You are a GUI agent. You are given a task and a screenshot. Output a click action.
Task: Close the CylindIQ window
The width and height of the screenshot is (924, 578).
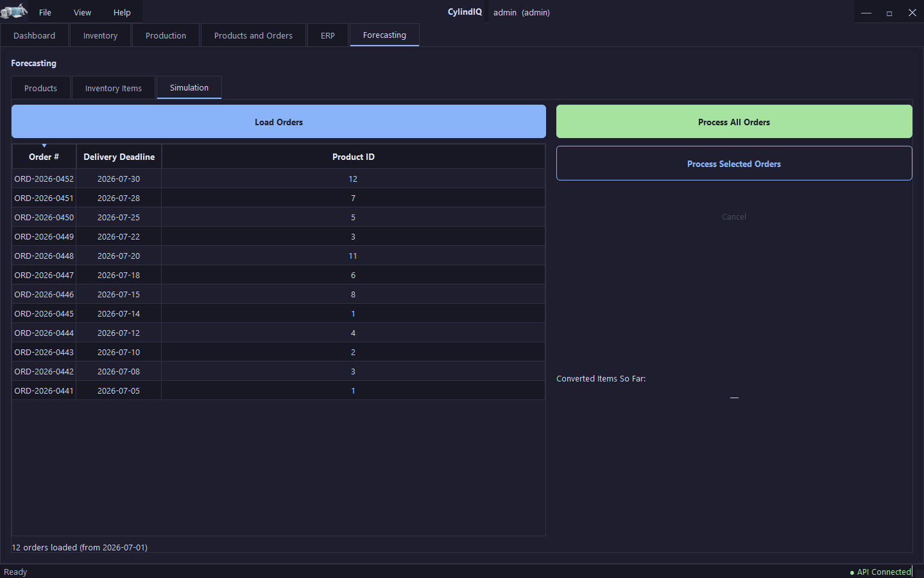[x=912, y=12]
